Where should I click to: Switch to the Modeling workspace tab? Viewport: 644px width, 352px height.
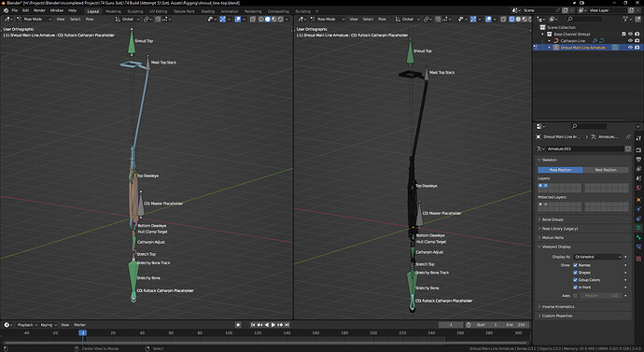click(113, 11)
